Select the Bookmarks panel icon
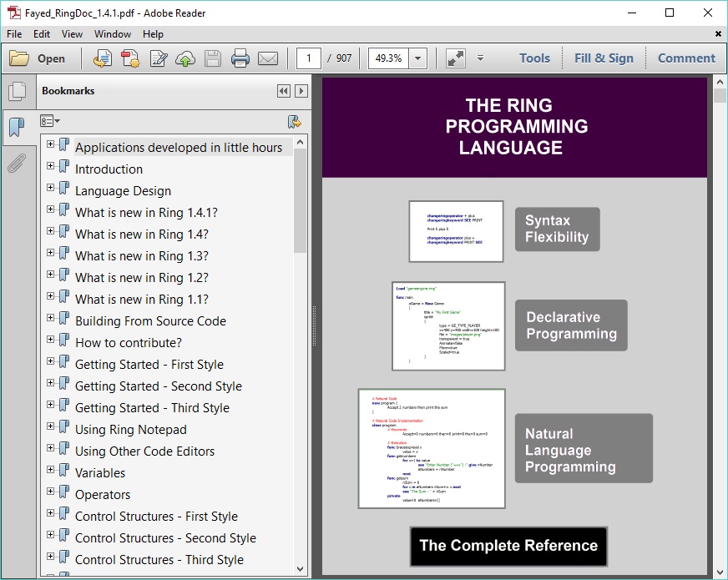The image size is (728, 580). [x=18, y=127]
